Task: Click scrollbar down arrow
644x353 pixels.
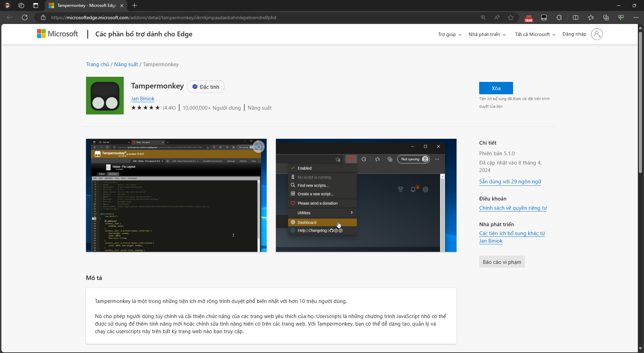Action: [640, 349]
